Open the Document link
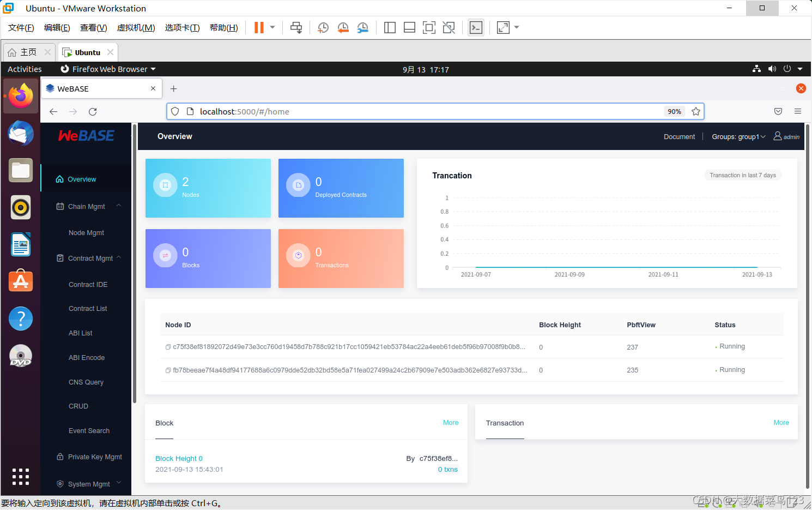Image resolution: width=812 pixels, height=510 pixels. tap(679, 137)
